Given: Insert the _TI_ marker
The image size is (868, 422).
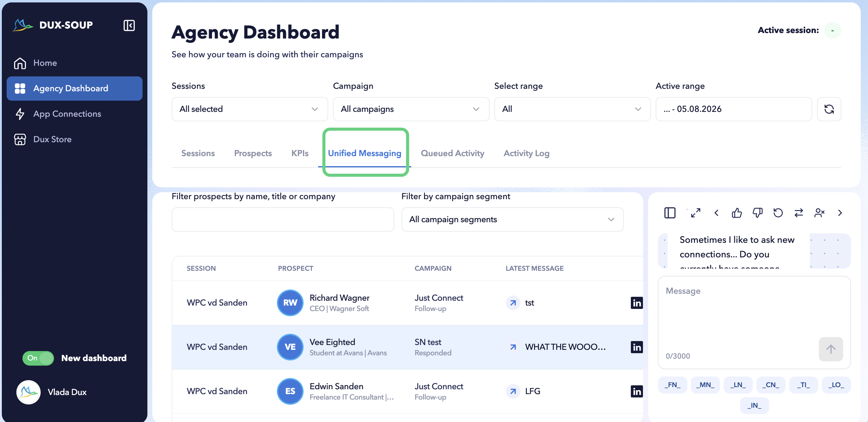Looking at the screenshot, I should 804,385.
